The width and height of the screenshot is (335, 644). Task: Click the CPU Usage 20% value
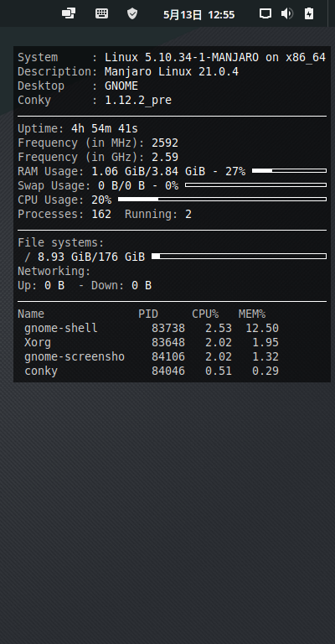point(101,200)
